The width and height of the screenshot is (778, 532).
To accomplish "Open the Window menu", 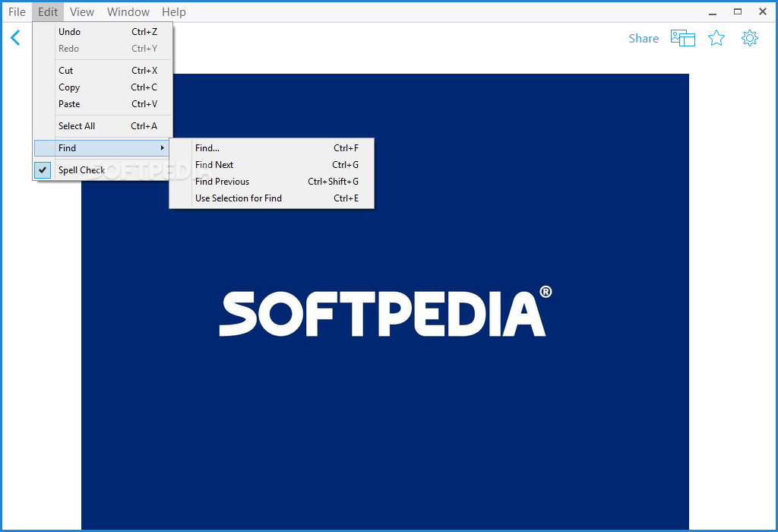I will tap(128, 12).
